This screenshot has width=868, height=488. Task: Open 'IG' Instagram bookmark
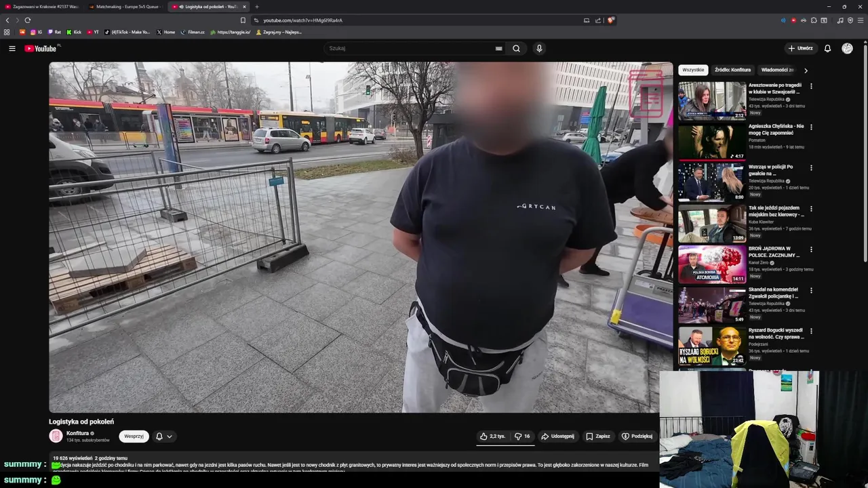(36, 32)
